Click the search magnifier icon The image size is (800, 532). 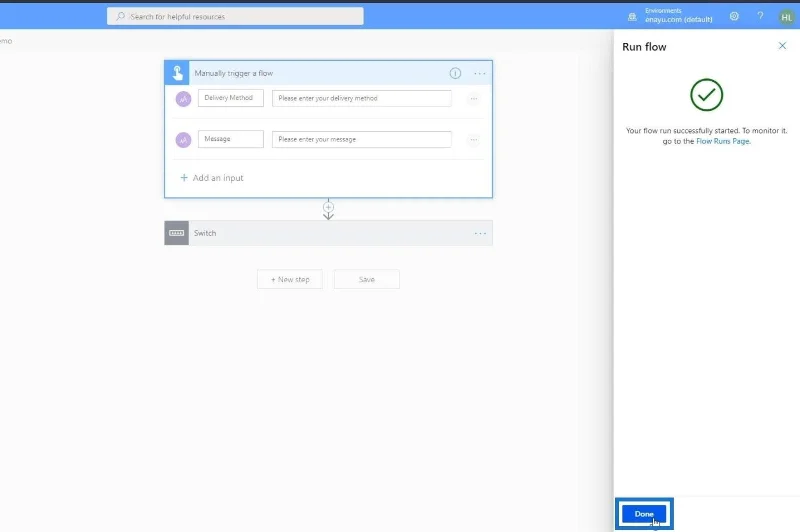tap(120, 16)
